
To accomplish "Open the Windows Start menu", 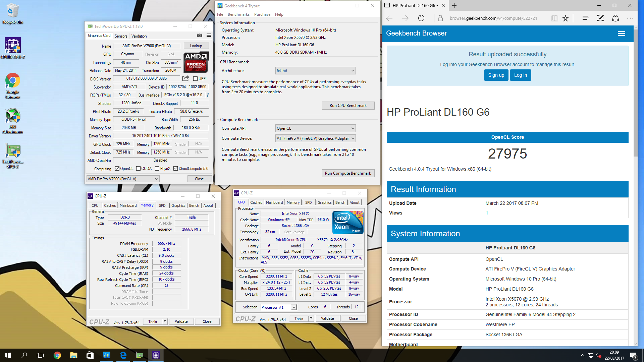I will point(8,355).
